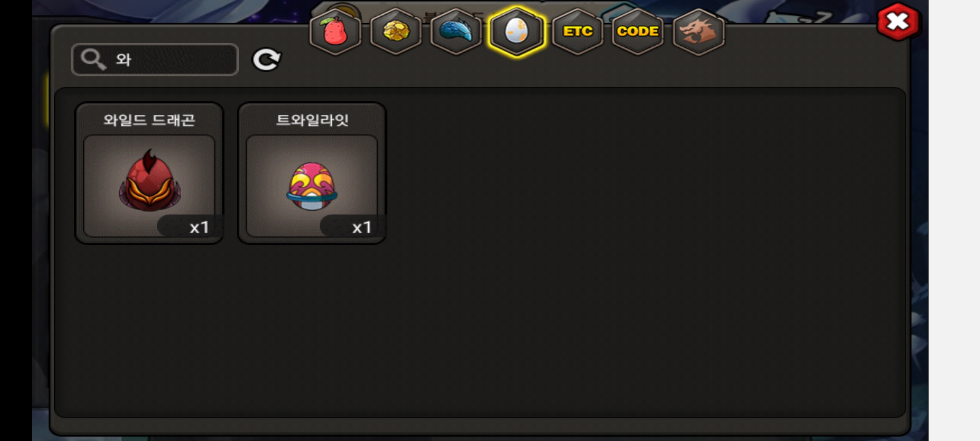Image resolution: width=980 pixels, height=441 pixels.
Task: Open the CODE category tab
Action: coord(637,31)
